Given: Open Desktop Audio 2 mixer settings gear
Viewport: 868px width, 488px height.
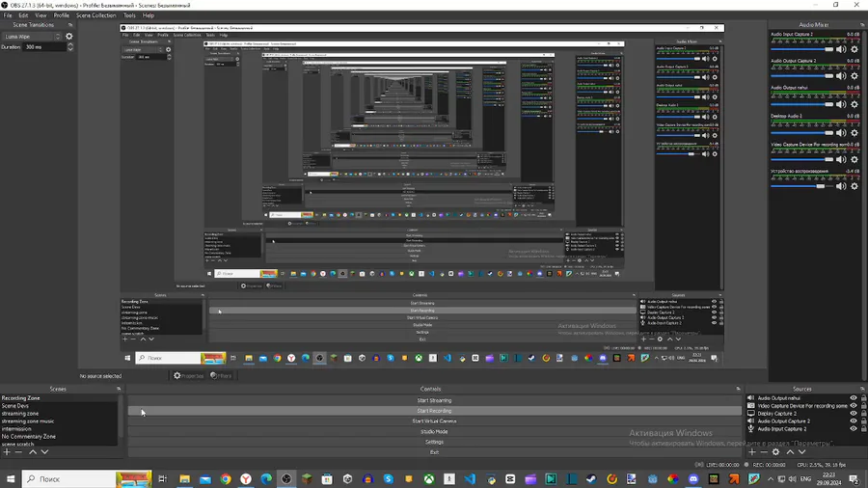Looking at the screenshot, I should (854, 133).
